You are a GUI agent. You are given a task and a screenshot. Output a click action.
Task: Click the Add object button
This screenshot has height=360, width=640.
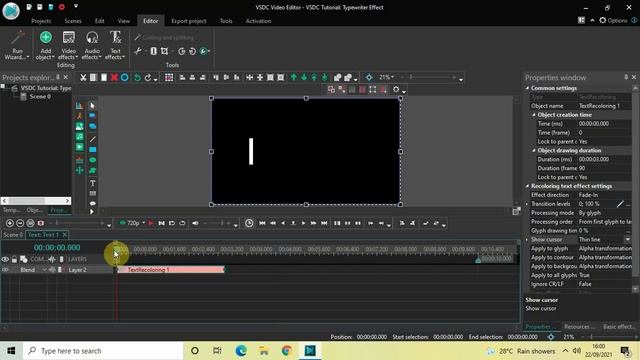pos(45,45)
